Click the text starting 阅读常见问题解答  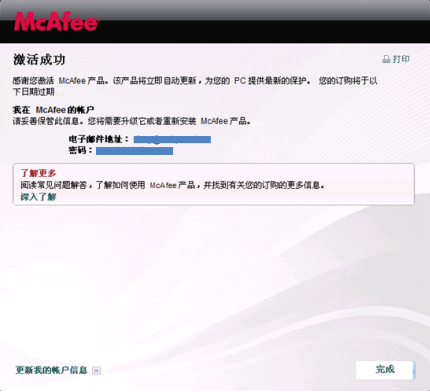click(172, 185)
